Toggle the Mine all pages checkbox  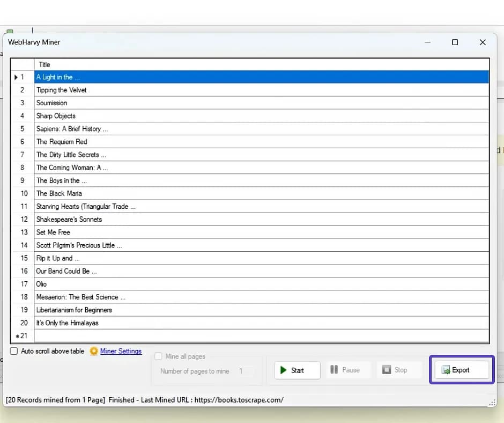click(x=159, y=356)
